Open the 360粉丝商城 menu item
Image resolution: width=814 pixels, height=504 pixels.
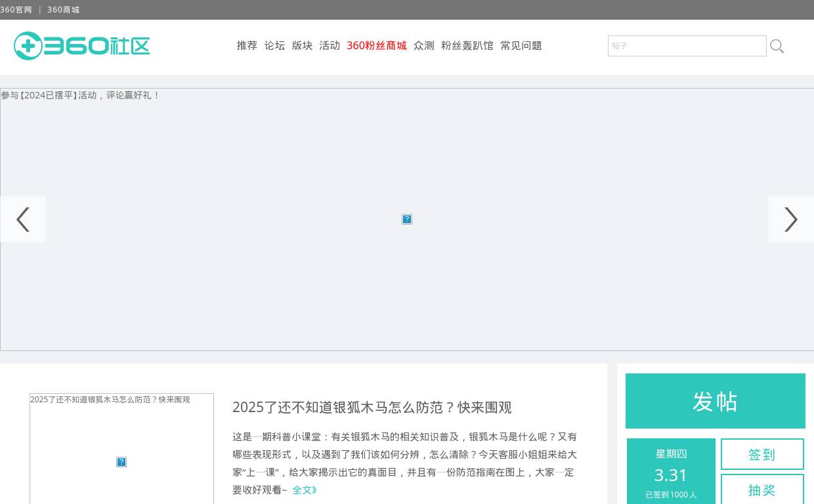coord(377,45)
